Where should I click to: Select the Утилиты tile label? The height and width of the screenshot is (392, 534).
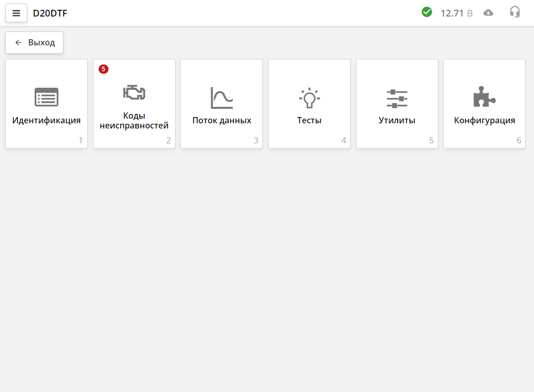[397, 121]
